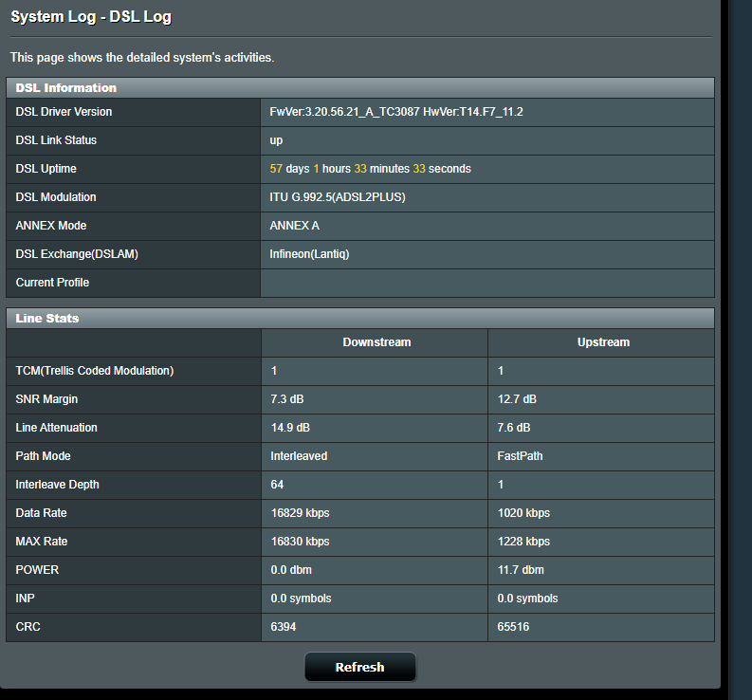Click the 'Interleave Depth' row label

point(58,485)
